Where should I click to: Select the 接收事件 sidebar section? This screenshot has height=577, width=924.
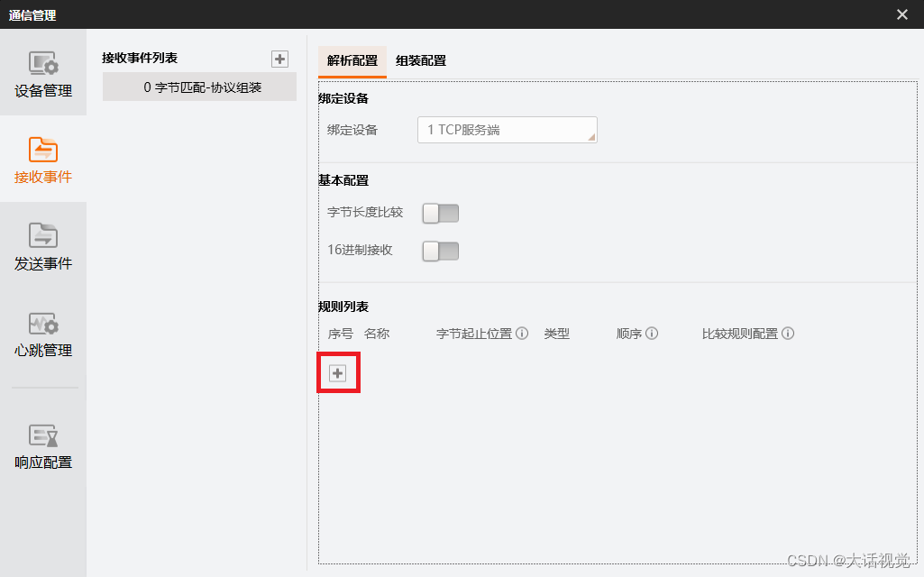click(43, 160)
